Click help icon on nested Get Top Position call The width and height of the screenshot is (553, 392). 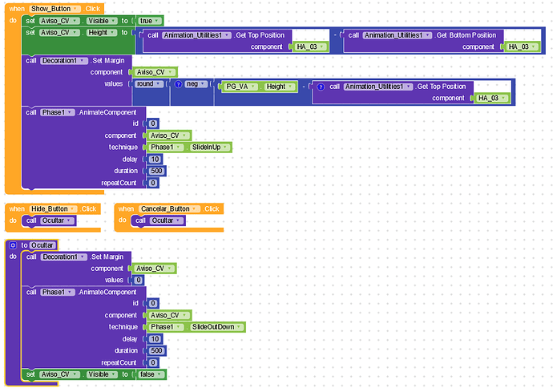point(321,87)
